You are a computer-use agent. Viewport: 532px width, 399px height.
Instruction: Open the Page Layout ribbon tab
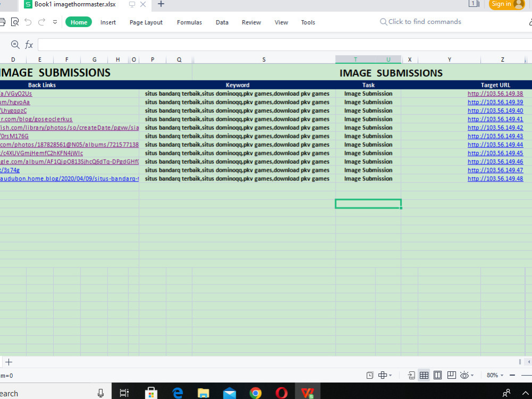146,22
